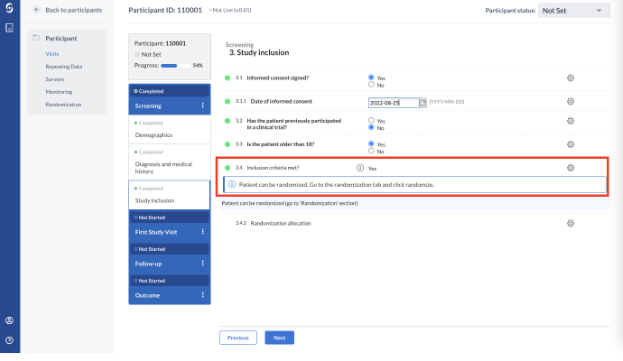Screen dimensions: 623x361
Task: Open gear settings for Date of informed consent
Action: pyautogui.click(x=570, y=101)
